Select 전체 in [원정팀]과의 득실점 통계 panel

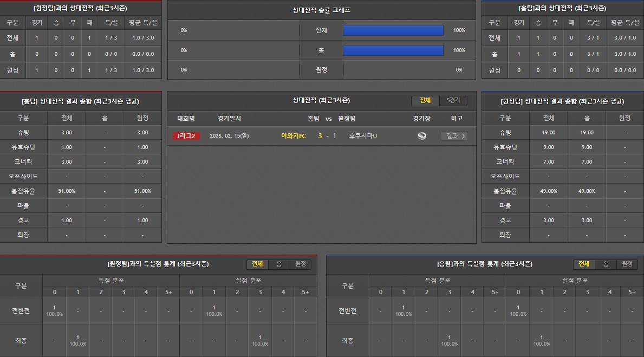tap(258, 264)
